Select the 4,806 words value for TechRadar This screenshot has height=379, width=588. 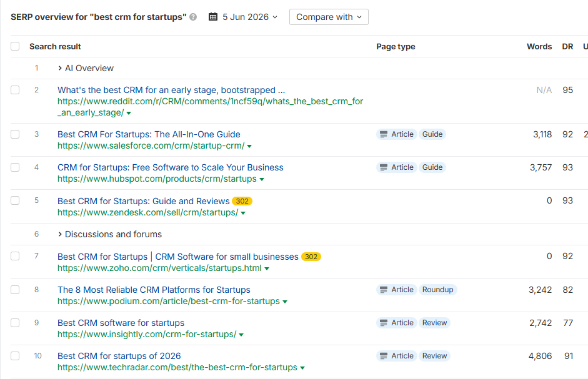(x=540, y=356)
